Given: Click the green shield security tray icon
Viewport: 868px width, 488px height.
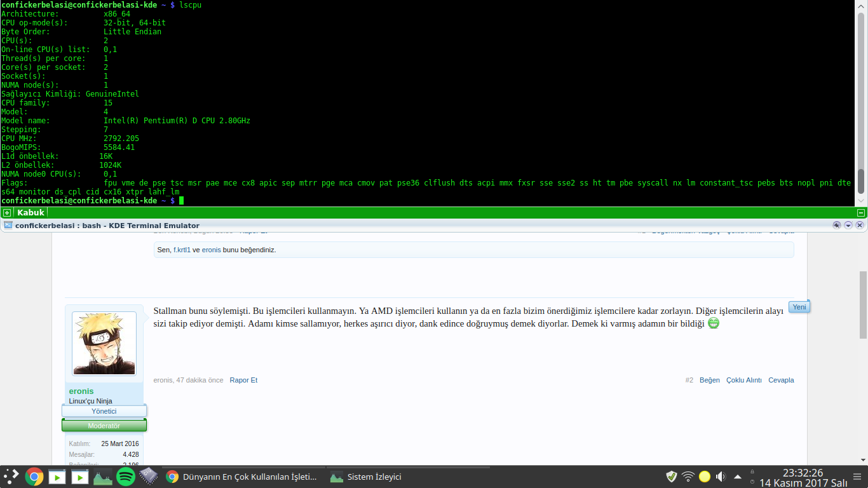Looking at the screenshot, I should tap(672, 477).
